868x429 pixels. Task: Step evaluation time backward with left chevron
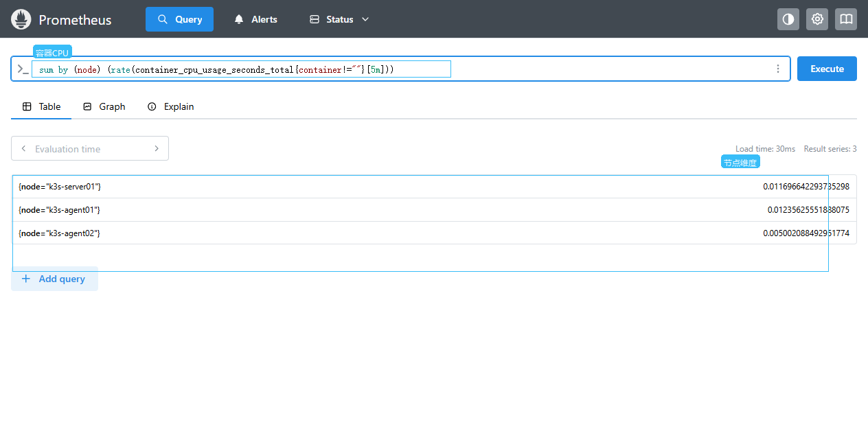(x=24, y=148)
